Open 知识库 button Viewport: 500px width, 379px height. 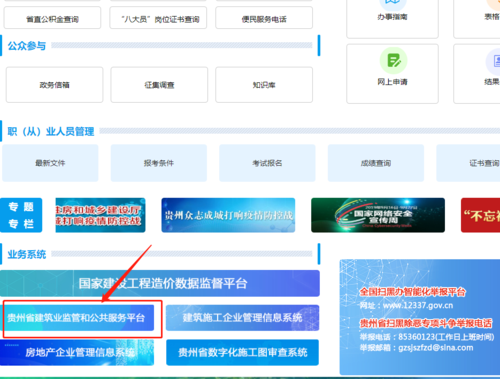click(264, 85)
